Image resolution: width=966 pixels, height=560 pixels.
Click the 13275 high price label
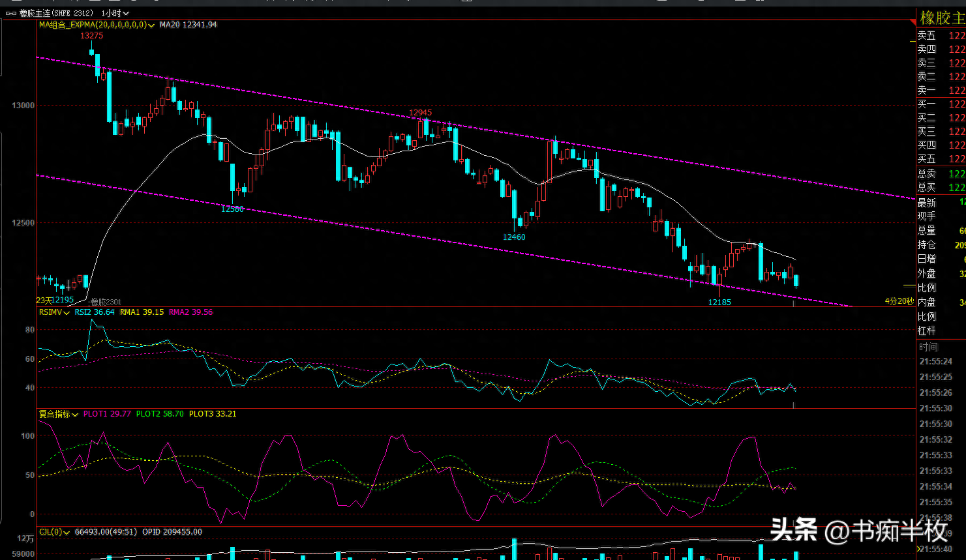[91, 36]
